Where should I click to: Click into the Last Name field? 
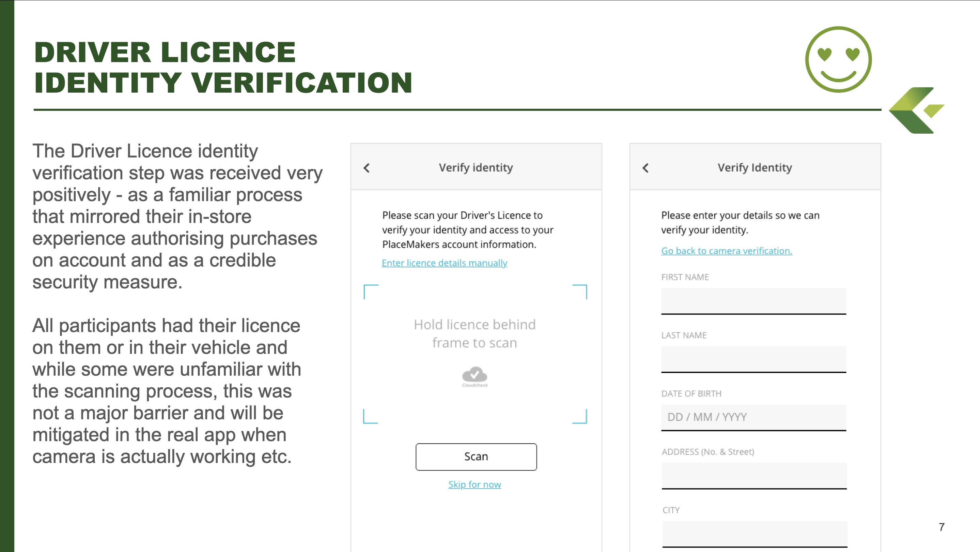coord(753,359)
